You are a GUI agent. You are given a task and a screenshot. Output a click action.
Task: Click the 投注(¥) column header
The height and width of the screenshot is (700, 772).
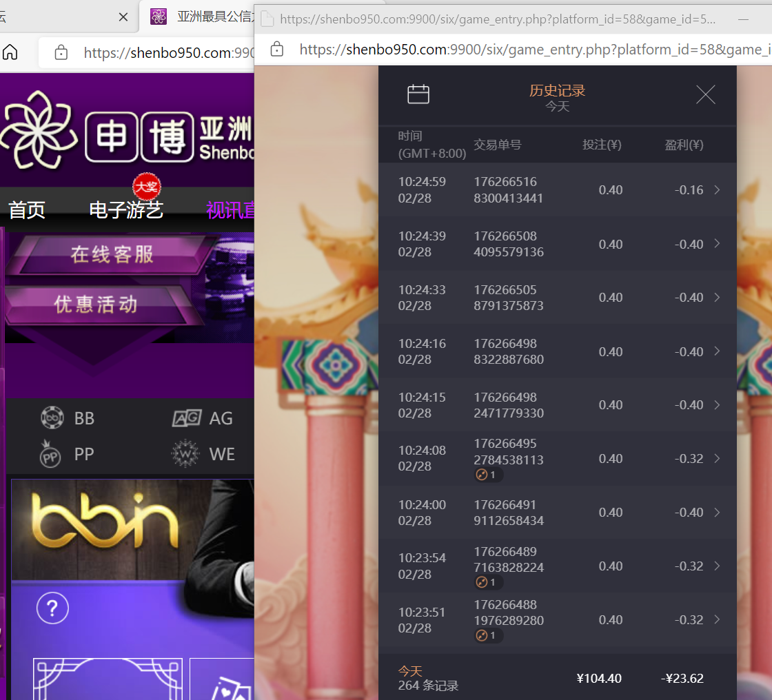602,145
